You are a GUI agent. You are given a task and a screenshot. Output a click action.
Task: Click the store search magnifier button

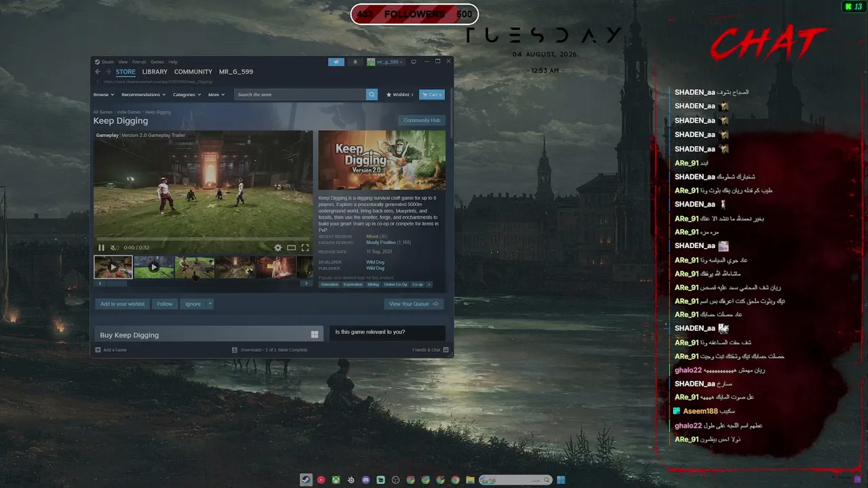pyautogui.click(x=372, y=95)
